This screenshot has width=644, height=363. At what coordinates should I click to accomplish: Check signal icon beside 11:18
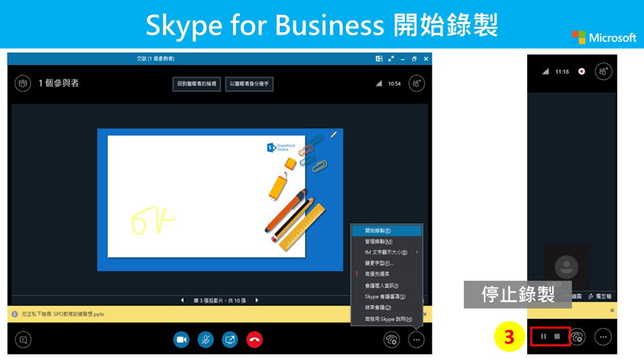(x=546, y=72)
